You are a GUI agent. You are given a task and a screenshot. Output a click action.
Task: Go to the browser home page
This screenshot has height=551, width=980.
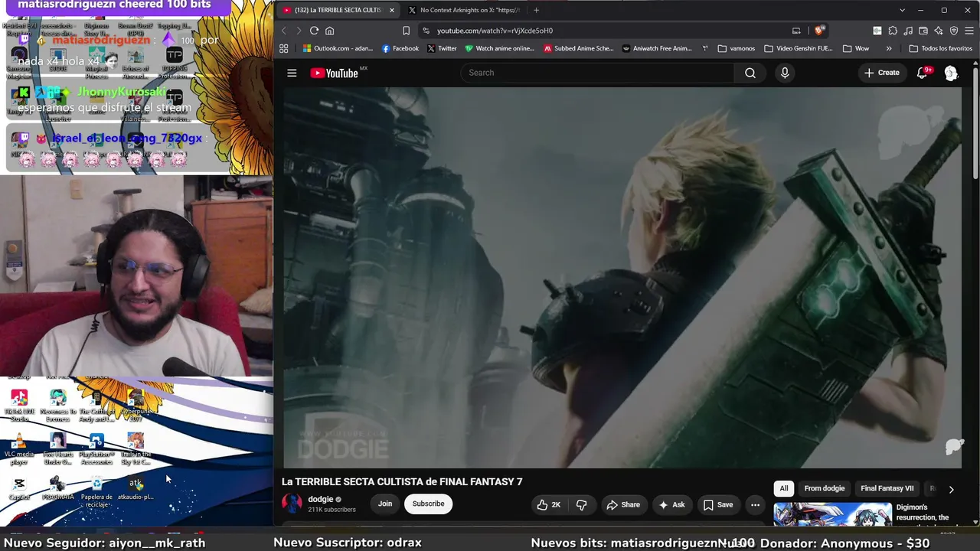click(330, 31)
